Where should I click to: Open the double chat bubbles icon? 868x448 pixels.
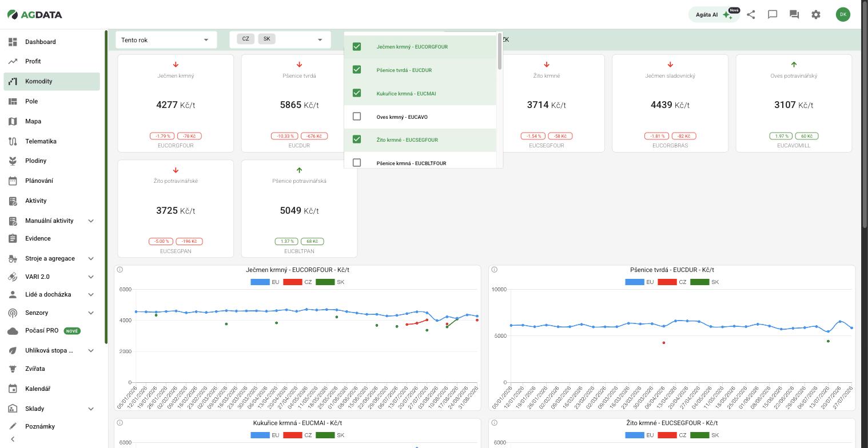[x=794, y=15]
